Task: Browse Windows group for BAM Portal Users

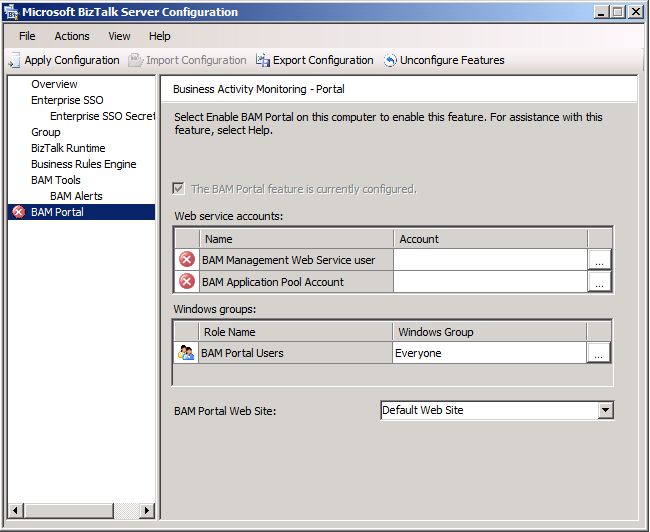Action: (598, 353)
